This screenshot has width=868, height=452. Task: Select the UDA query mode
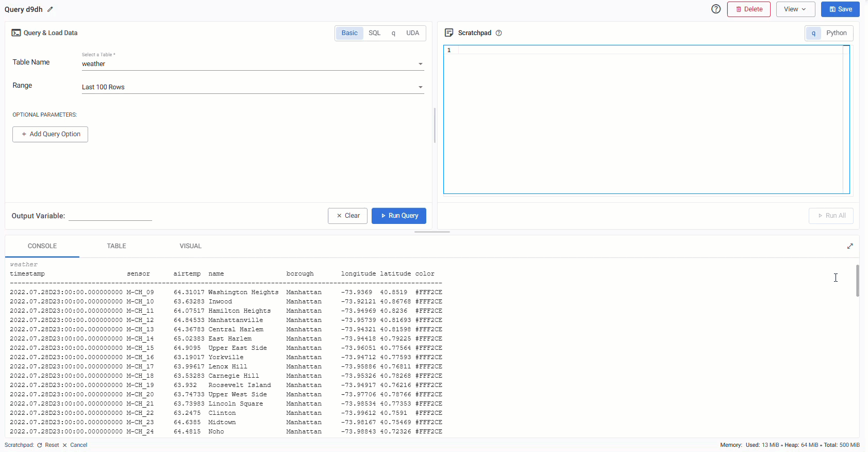[412, 33]
